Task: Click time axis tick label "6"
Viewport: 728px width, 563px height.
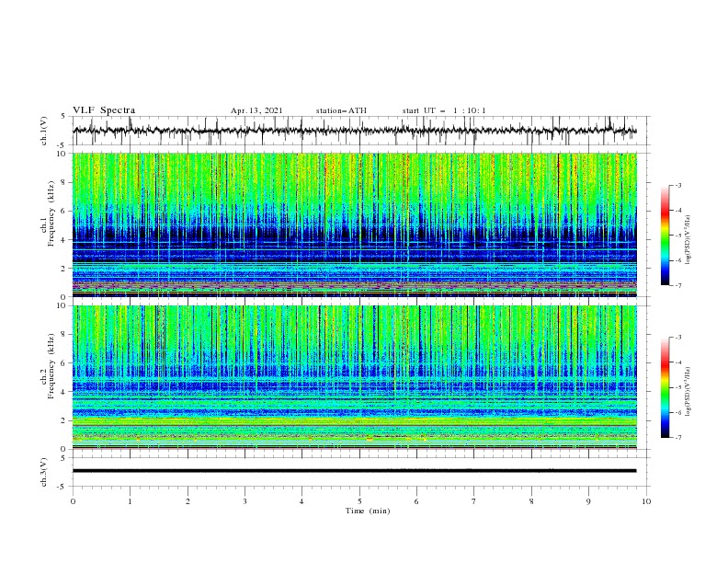Action: [x=416, y=501]
